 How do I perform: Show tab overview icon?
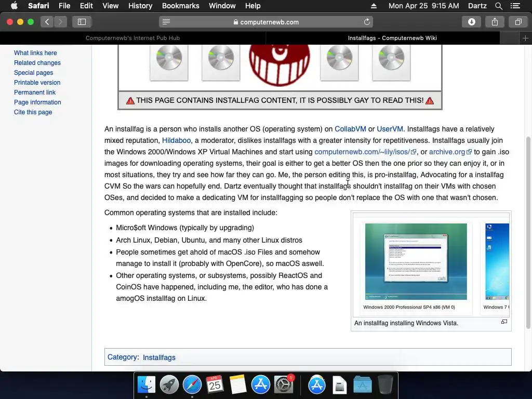click(x=518, y=22)
